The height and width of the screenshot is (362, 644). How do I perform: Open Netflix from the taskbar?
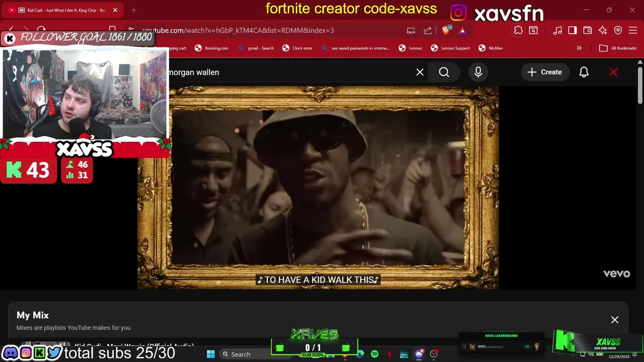pos(389,354)
